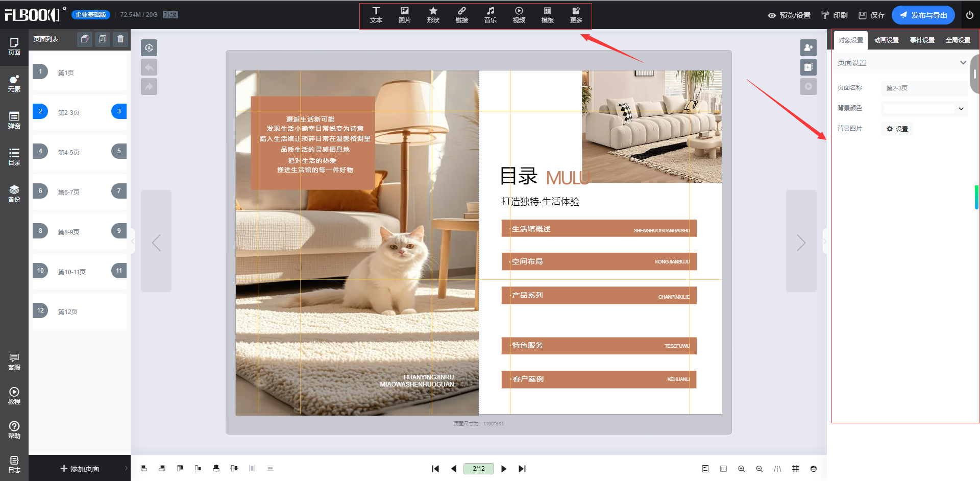Expand the 添加页面 arrow options
This screenshot has height=481, width=980.
click(x=126, y=468)
